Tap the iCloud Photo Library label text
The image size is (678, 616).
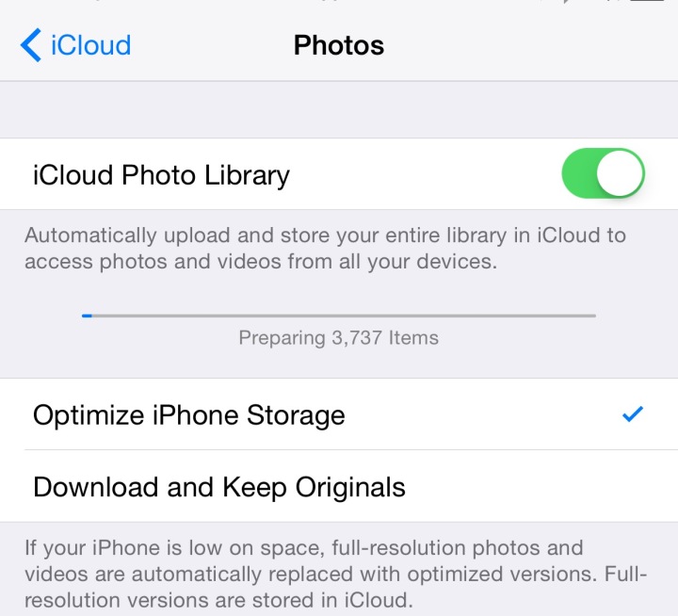tap(161, 175)
